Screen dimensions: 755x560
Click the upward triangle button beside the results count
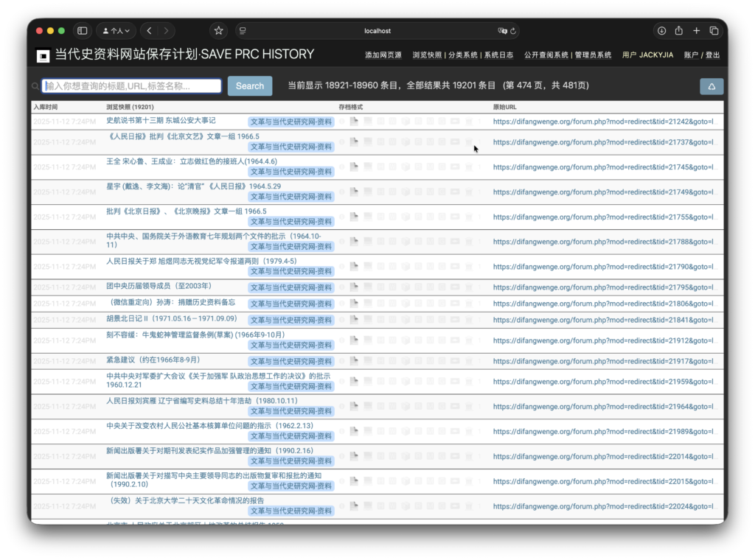point(711,86)
